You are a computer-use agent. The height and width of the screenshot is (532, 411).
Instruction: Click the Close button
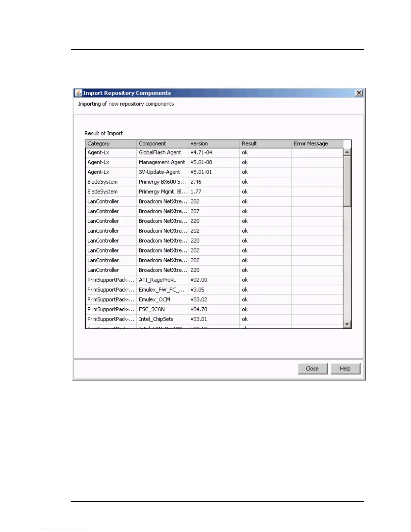pyautogui.click(x=312, y=368)
